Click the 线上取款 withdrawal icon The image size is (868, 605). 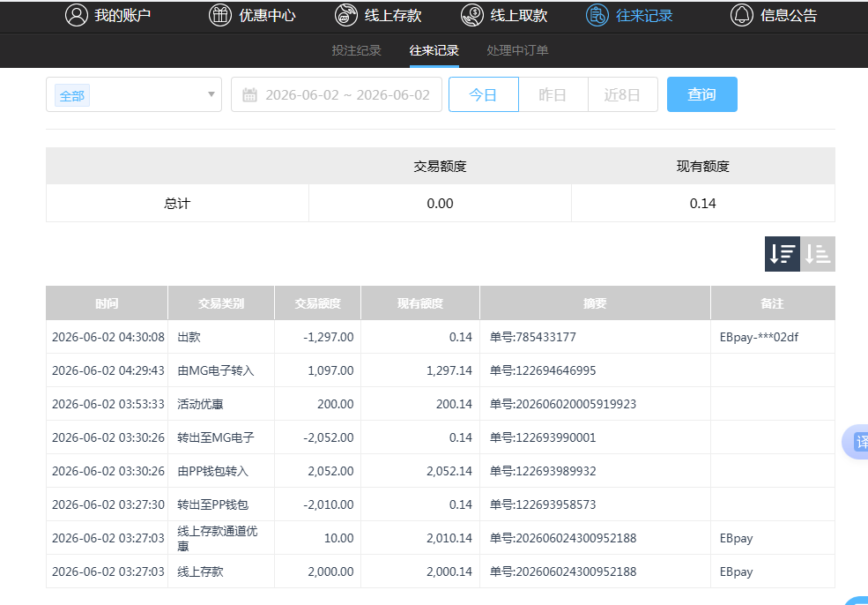[472, 15]
